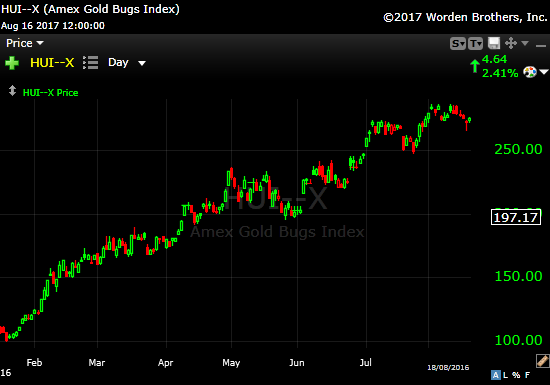Click the Apr month axis label

(165, 363)
